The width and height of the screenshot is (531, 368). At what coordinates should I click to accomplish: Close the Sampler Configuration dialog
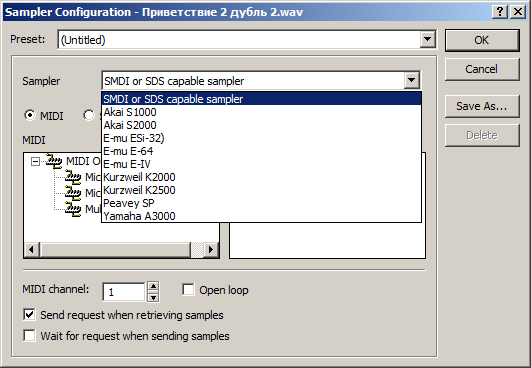tap(518, 12)
